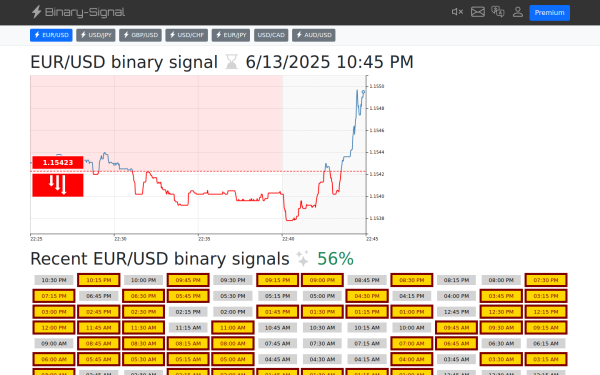Open the highlighted 07:00 AM signal

point(412,344)
